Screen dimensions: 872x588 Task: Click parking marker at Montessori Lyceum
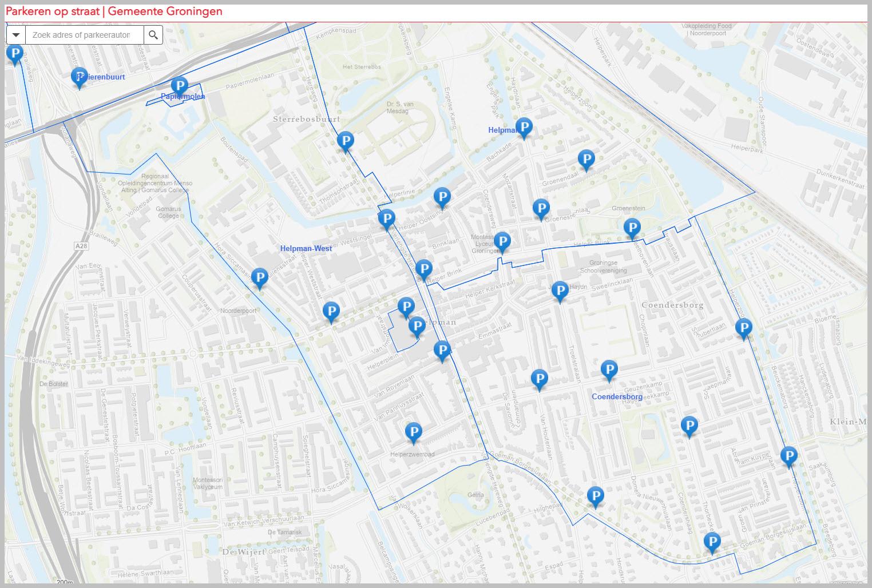502,241
